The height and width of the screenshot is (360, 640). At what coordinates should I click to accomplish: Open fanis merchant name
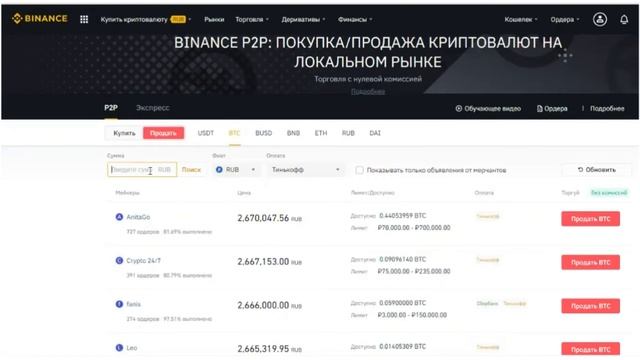(133, 304)
